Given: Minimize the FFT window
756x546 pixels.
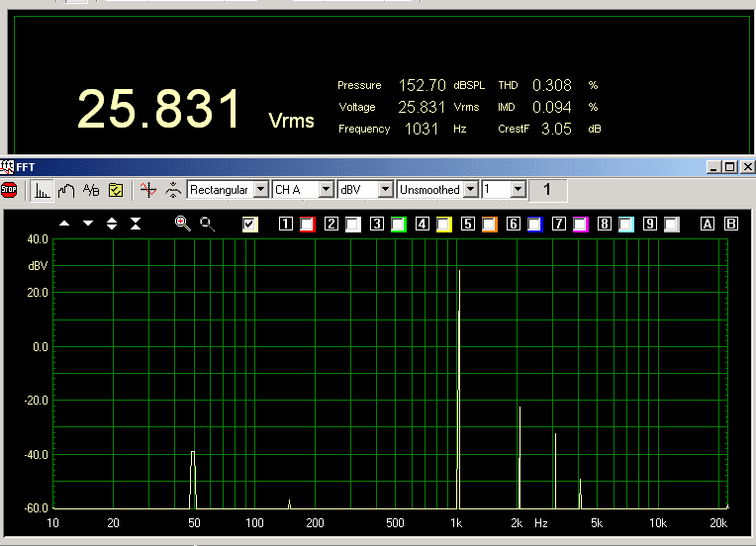Looking at the screenshot, I should point(714,167).
